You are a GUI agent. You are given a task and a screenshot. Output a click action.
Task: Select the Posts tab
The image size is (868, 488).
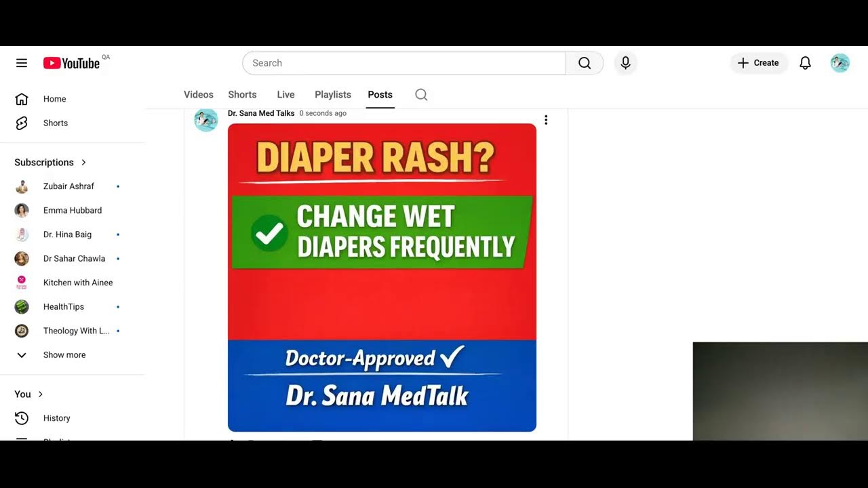click(x=380, y=95)
